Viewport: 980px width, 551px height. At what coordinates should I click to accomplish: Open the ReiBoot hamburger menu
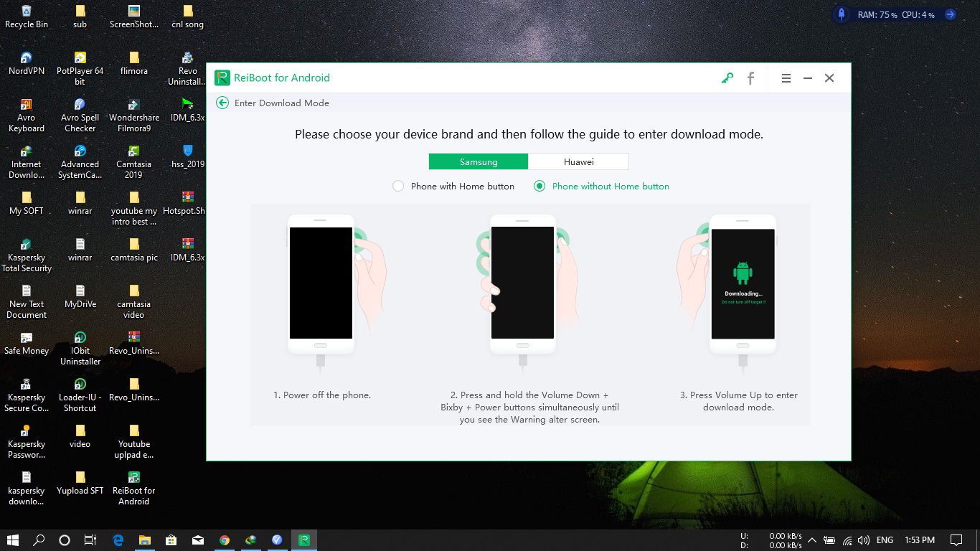point(786,78)
